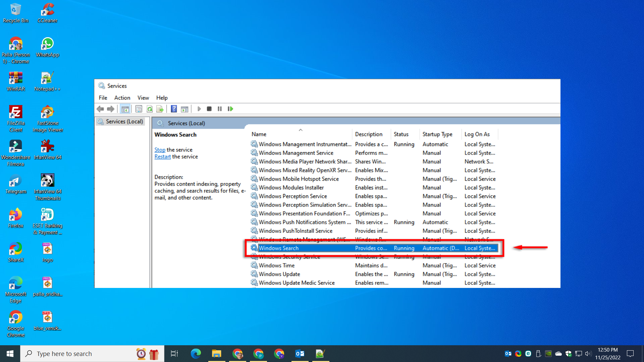Open the logo PNG file on desktop
Image resolution: width=644 pixels, height=362 pixels.
tap(47, 253)
